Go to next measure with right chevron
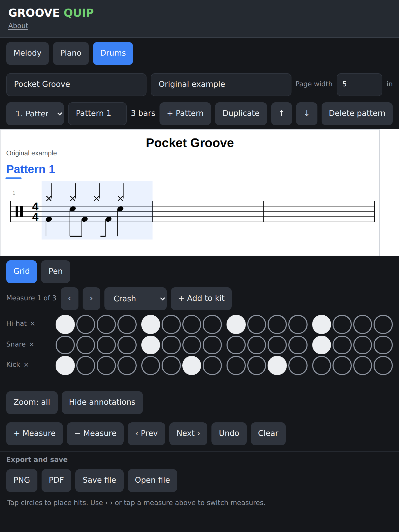399x532 pixels. click(x=91, y=298)
